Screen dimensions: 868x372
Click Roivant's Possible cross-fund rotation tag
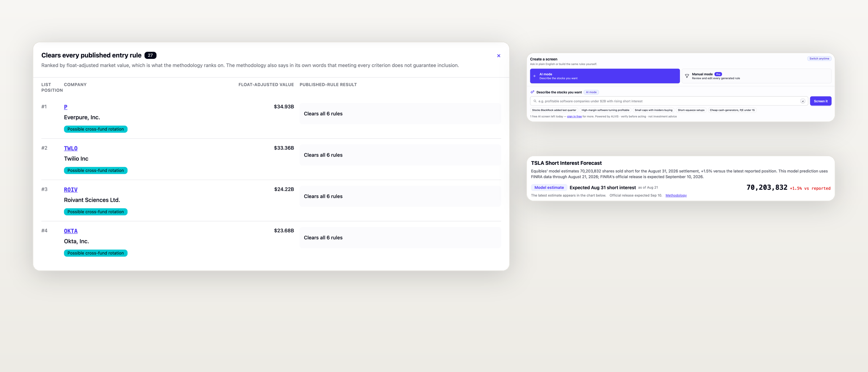95,212
